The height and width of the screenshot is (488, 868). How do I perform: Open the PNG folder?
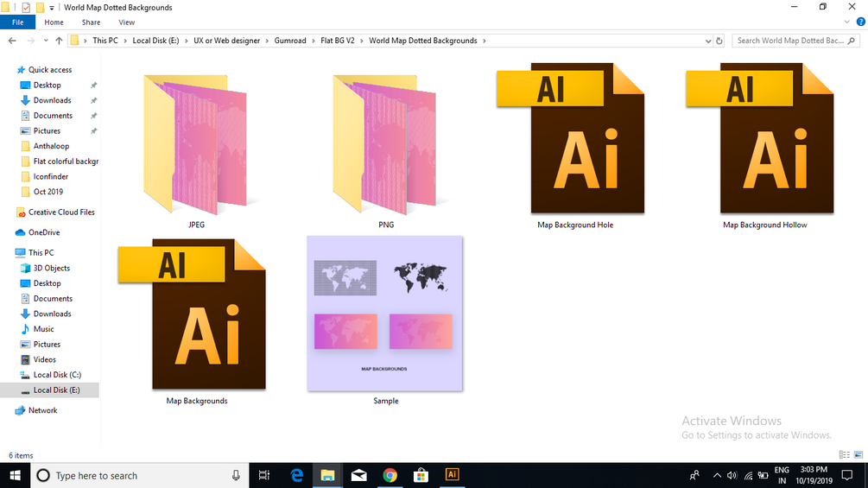coord(385,145)
